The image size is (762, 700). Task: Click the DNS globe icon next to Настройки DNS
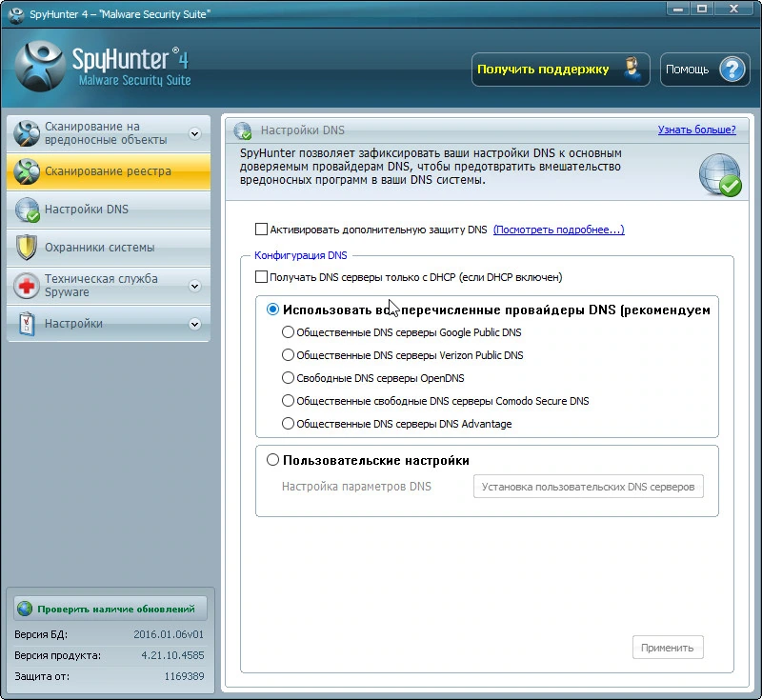point(28,210)
